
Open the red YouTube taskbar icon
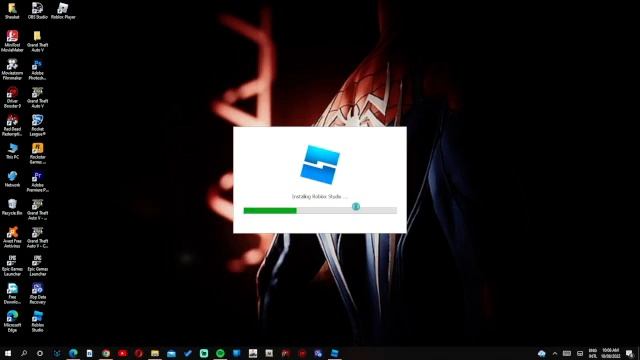122,353
